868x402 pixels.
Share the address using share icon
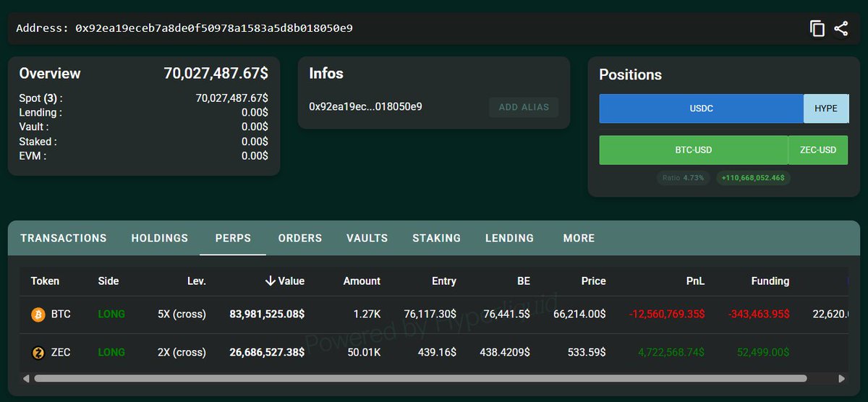(841, 28)
